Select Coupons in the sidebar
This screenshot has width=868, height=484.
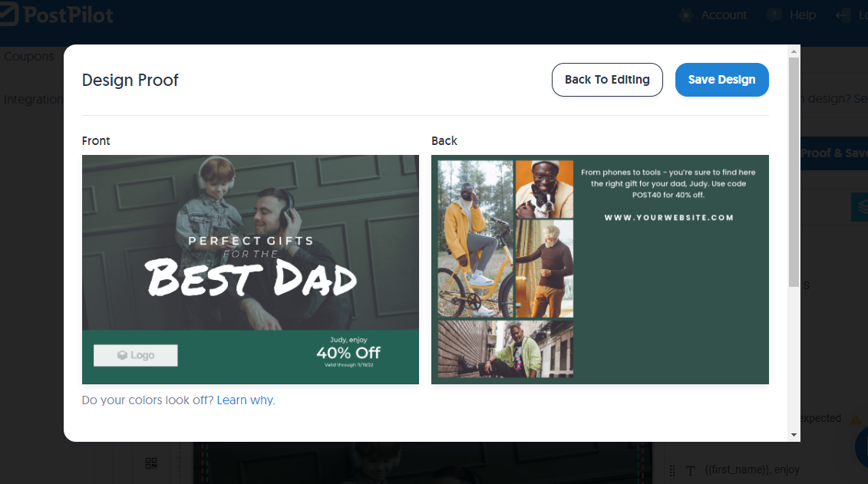pos(29,57)
